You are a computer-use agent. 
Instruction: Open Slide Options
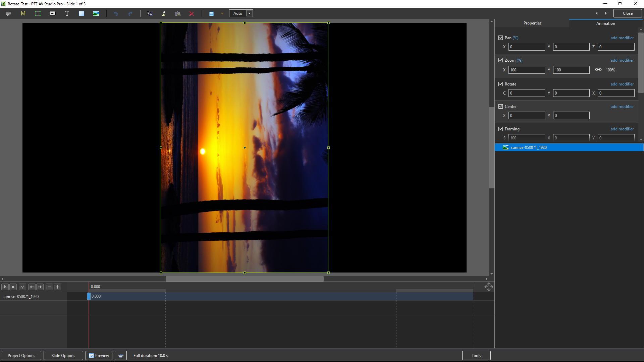(x=63, y=356)
